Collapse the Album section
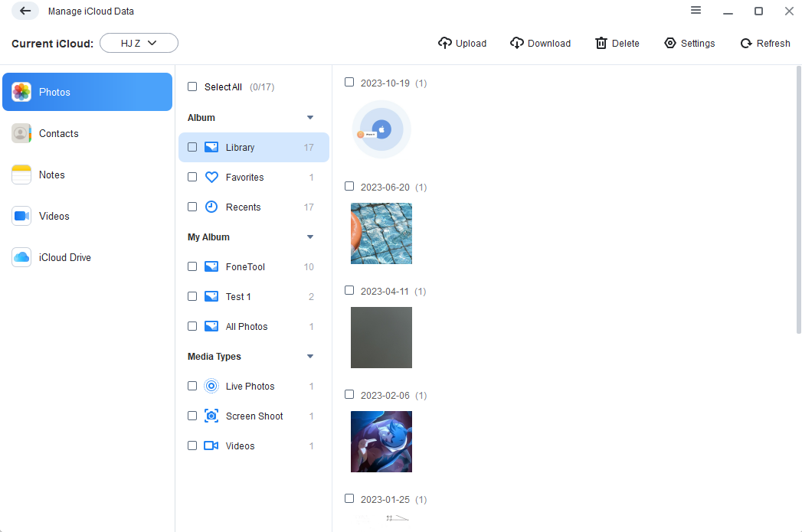The image size is (802, 532). pyautogui.click(x=310, y=117)
